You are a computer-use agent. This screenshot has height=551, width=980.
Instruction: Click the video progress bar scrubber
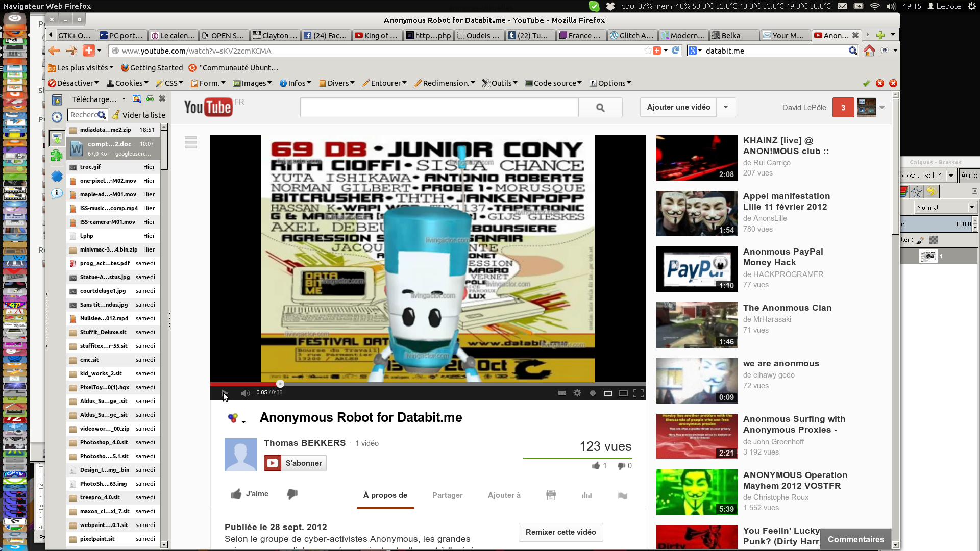pyautogui.click(x=280, y=384)
